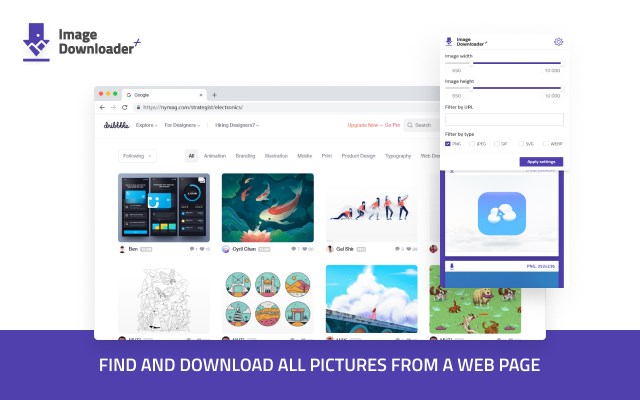Open the line-art floral sketch thumbnail
The image size is (640, 400).
pyautogui.click(x=164, y=299)
